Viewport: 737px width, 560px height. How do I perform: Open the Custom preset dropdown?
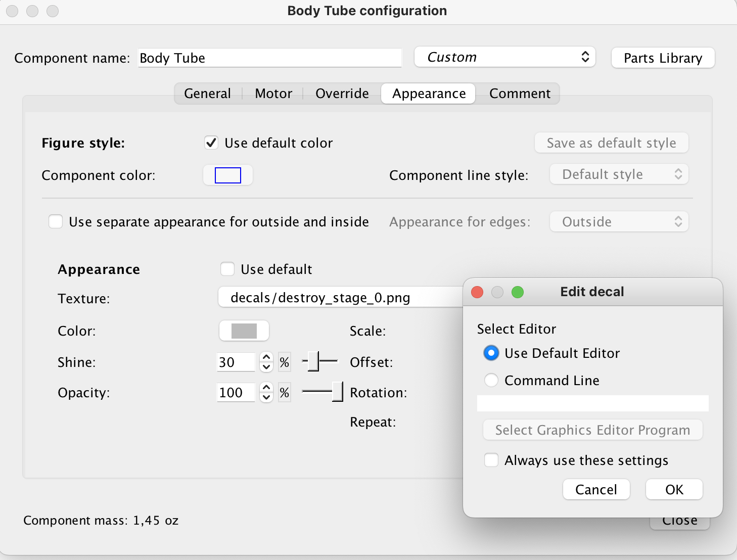coord(504,57)
